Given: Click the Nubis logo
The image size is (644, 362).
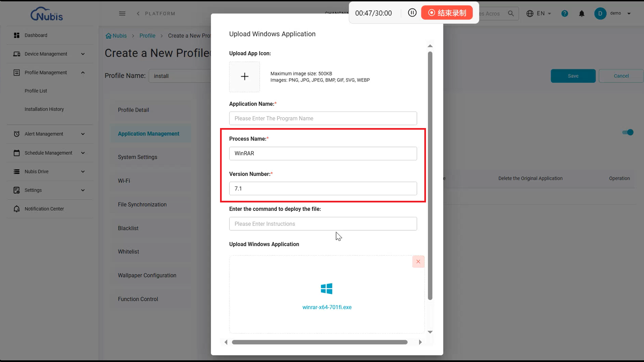Looking at the screenshot, I should pyautogui.click(x=47, y=14).
